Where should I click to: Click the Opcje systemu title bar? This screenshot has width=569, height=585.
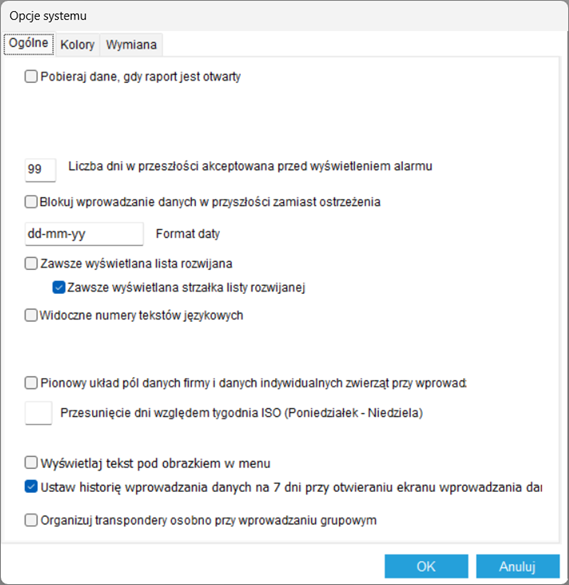tap(284, 16)
